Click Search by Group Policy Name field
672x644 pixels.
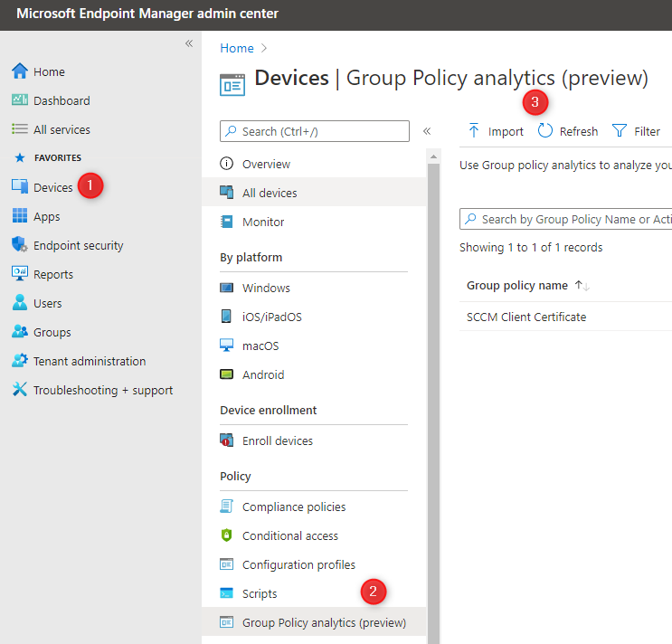point(565,219)
